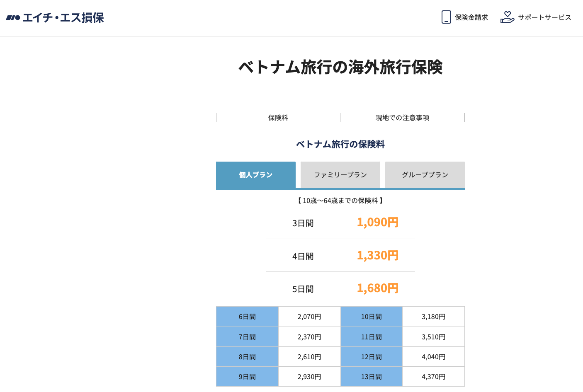This screenshot has height=392, width=583.
Task: Switch to the グループプラン tab
Action: 425,175
